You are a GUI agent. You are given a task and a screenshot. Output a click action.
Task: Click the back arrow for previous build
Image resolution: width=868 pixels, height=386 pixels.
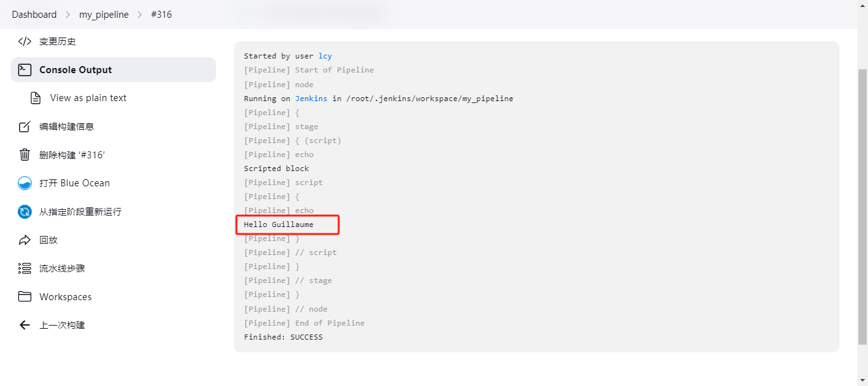pos(25,325)
